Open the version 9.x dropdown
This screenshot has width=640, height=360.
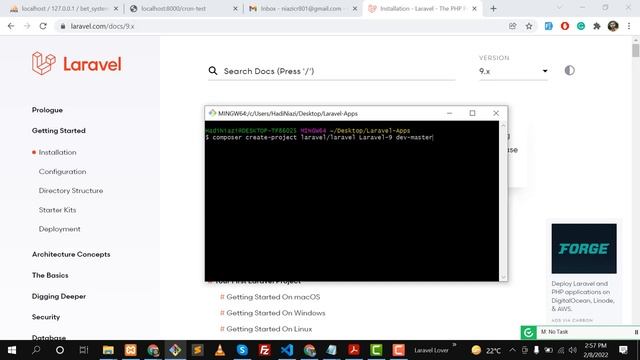(513, 71)
